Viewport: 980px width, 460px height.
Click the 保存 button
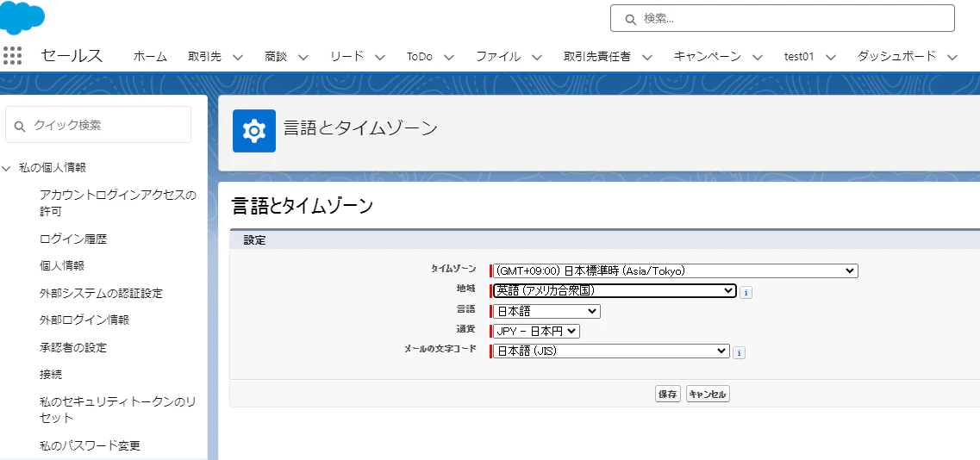point(667,395)
